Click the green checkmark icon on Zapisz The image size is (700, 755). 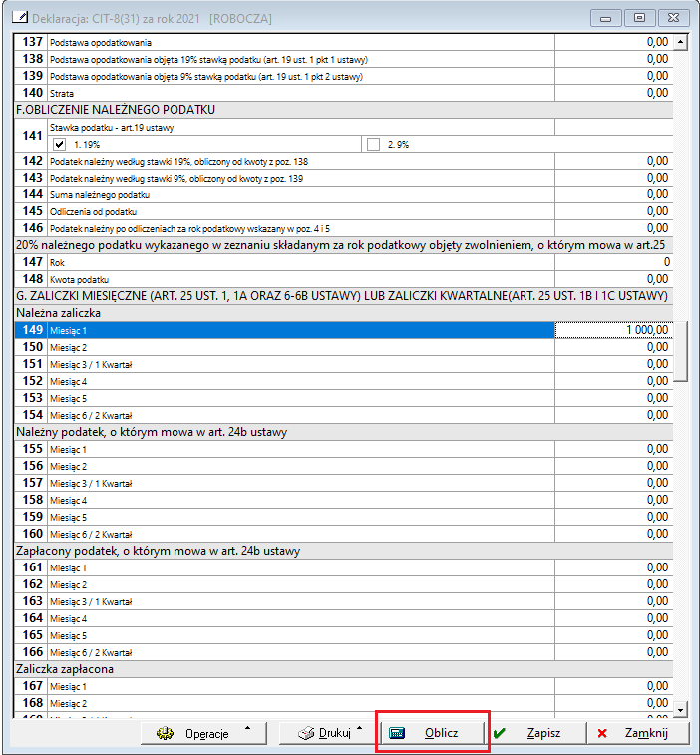pos(500,733)
